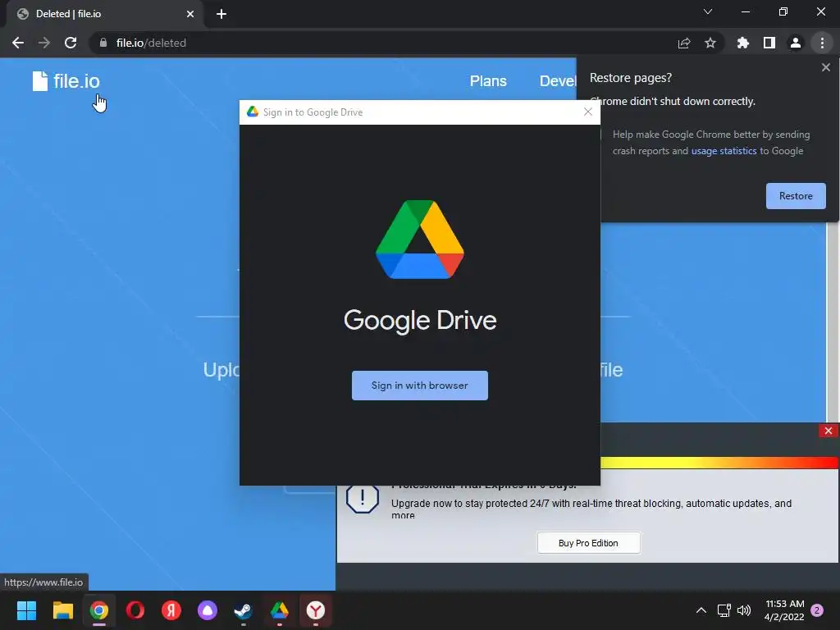Click the exclamation warning icon in the popup
Viewport: 840px width, 630px height.
click(x=363, y=498)
